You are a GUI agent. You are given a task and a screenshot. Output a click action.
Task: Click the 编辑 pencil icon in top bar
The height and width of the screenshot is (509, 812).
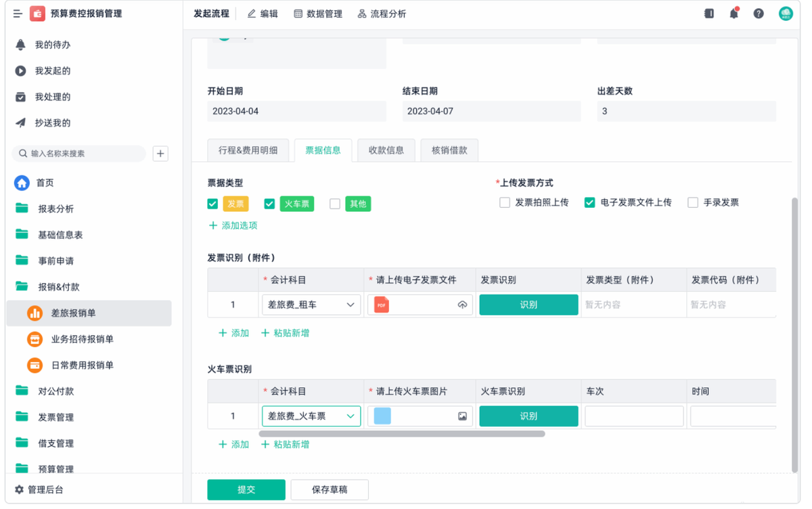pyautogui.click(x=252, y=14)
